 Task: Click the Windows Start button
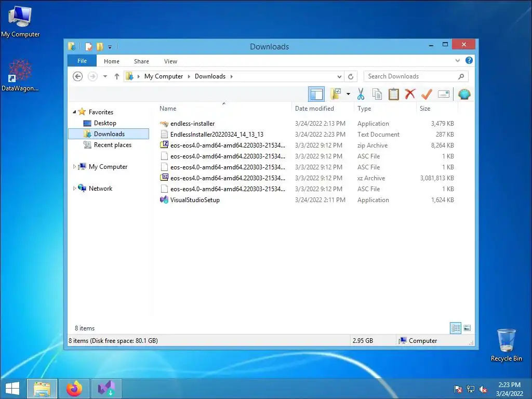pyautogui.click(x=12, y=389)
